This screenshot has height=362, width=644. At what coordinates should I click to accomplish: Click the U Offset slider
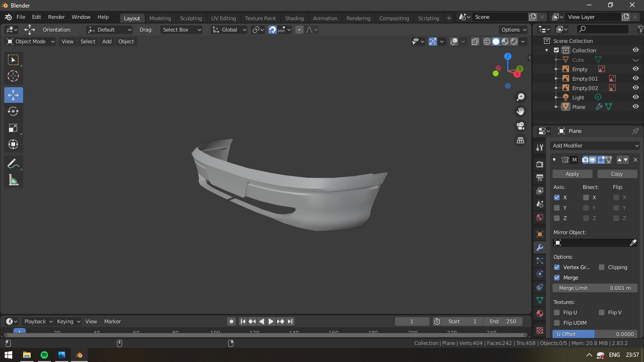(x=594, y=334)
